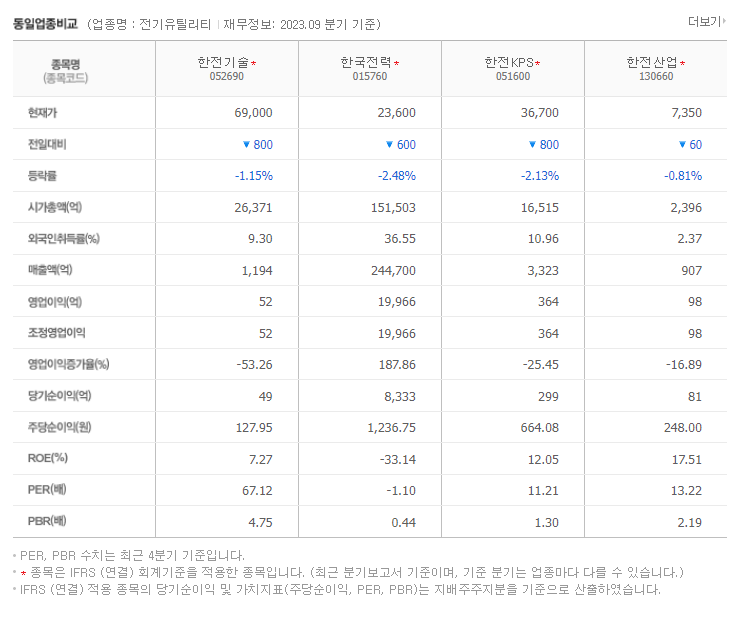
Task: Select the net income value 299
Action: [548, 397]
